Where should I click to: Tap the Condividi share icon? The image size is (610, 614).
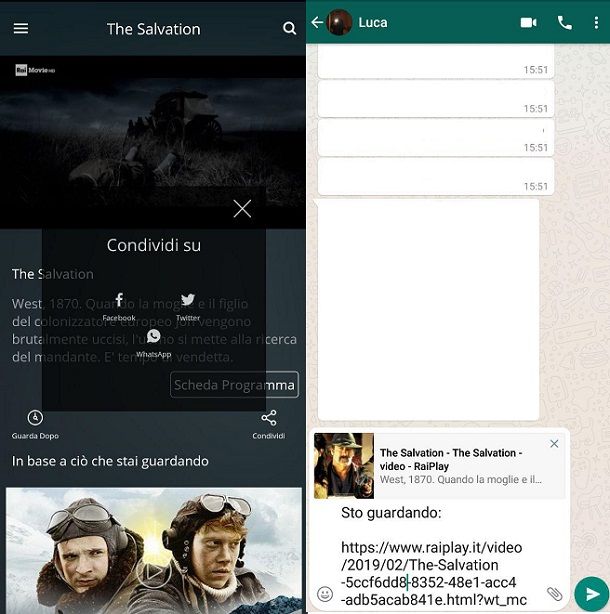click(268, 423)
